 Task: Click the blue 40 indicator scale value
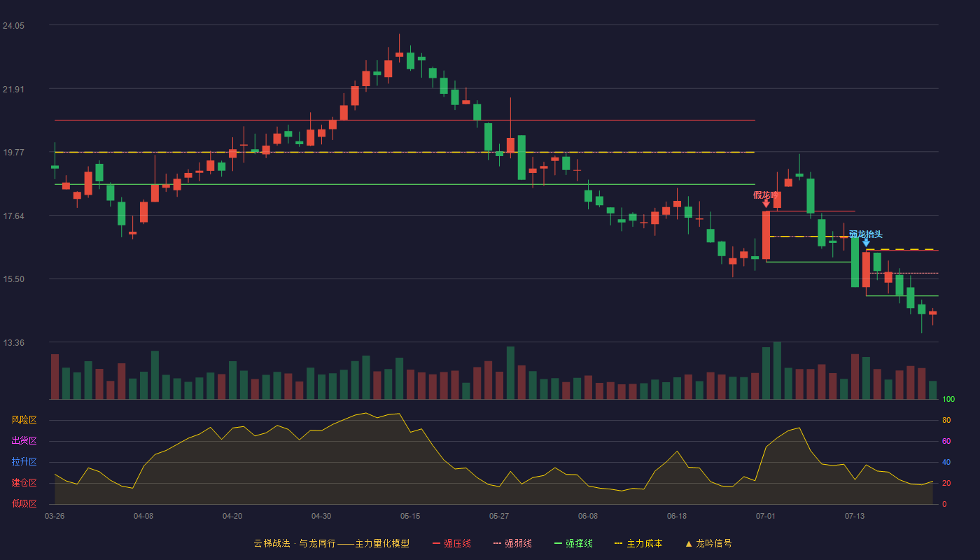click(x=946, y=463)
